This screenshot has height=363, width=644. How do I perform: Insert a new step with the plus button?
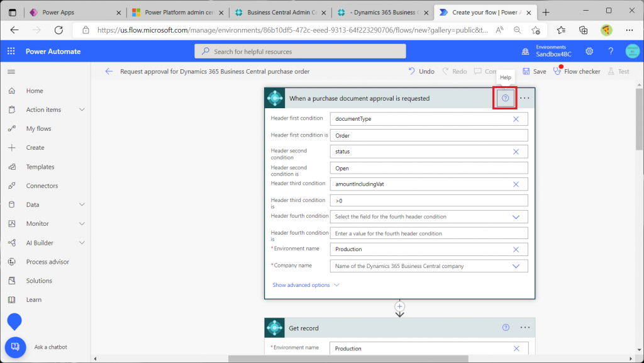pos(399,306)
